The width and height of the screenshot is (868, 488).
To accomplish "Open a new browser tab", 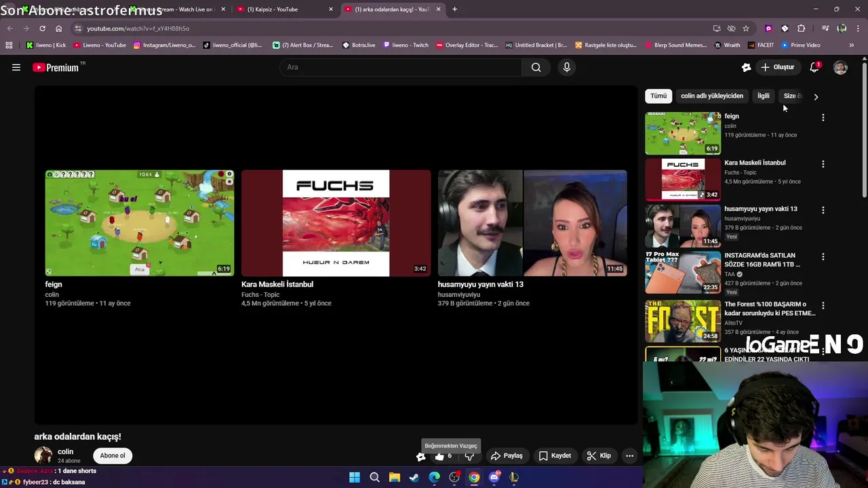I will [x=454, y=9].
